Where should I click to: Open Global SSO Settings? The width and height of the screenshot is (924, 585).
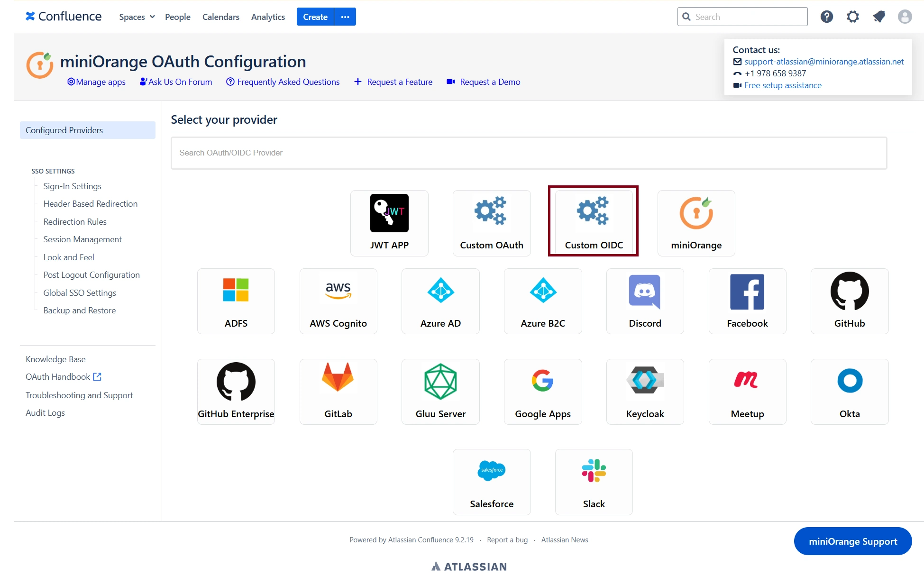[x=80, y=292]
